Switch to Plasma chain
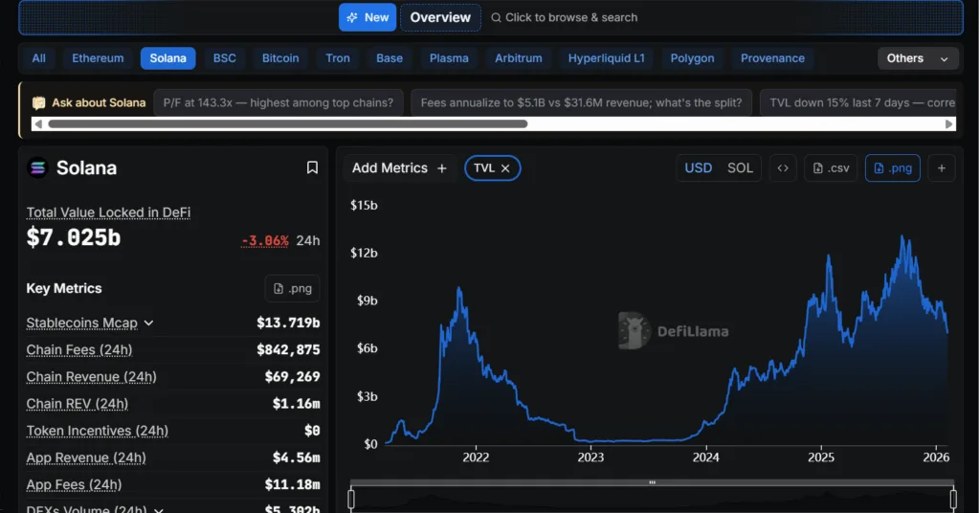 click(x=449, y=58)
